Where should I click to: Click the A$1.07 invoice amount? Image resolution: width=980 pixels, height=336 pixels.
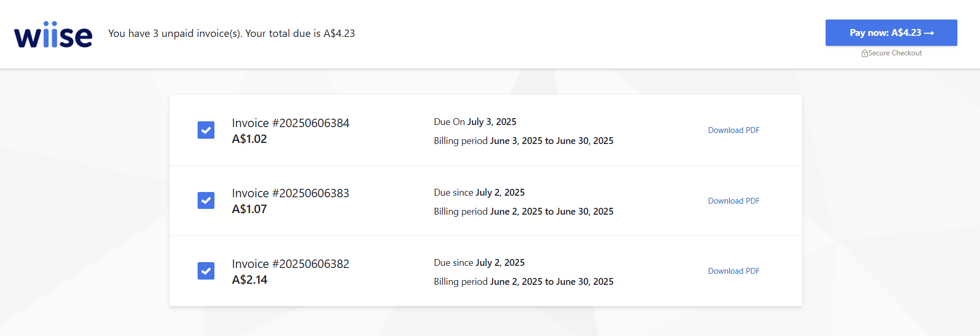point(250,209)
